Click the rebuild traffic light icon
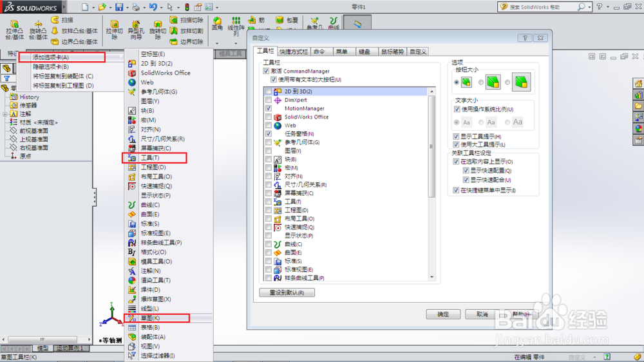 coord(187,7)
